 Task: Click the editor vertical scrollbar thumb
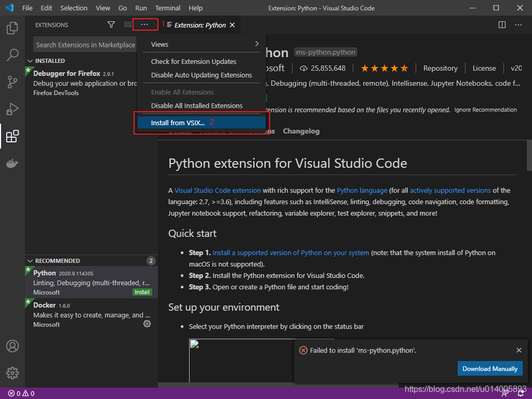click(x=529, y=156)
